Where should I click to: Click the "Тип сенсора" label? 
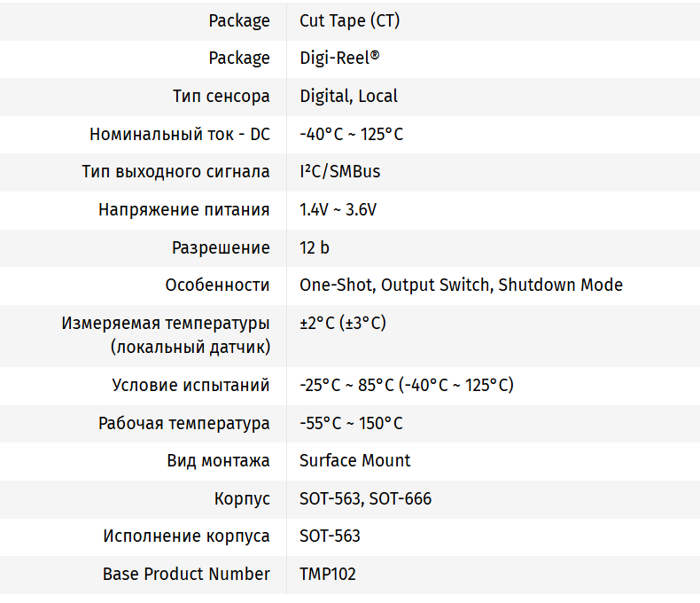pos(221,96)
